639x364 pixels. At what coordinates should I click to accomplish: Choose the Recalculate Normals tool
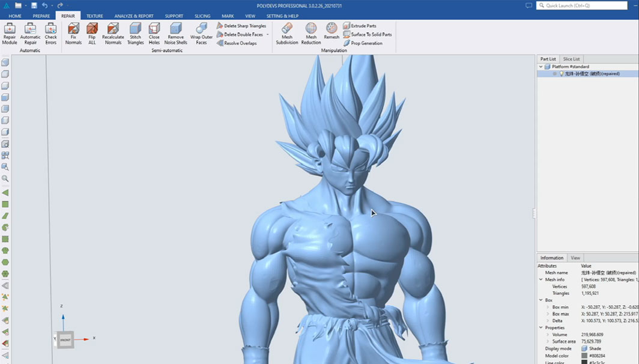point(113,34)
